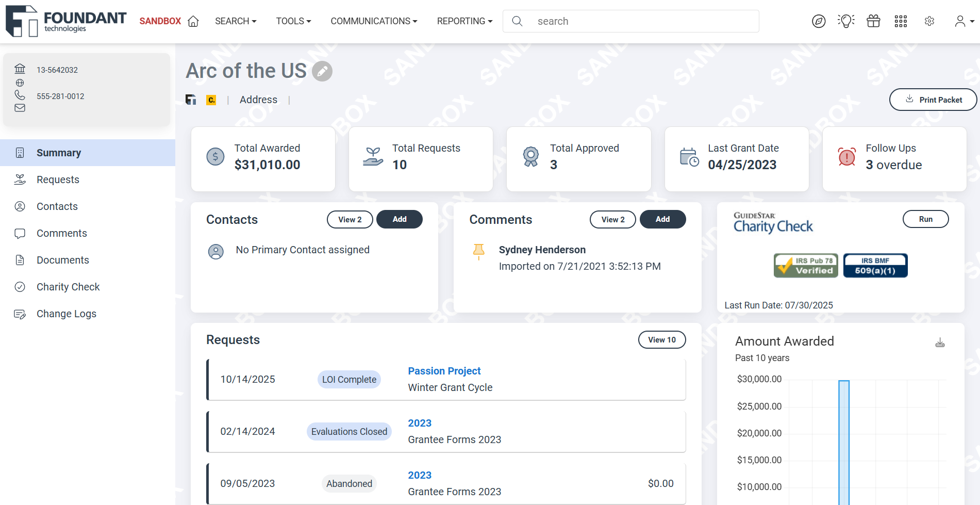980x505 pixels.
Task: Click the tax ID 13-5642032
Action: click(x=57, y=70)
